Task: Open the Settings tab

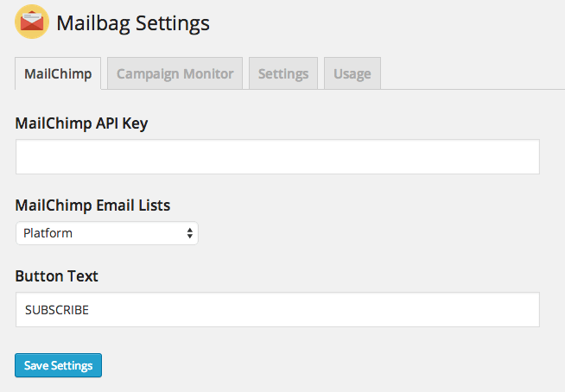Action: pos(283,73)
